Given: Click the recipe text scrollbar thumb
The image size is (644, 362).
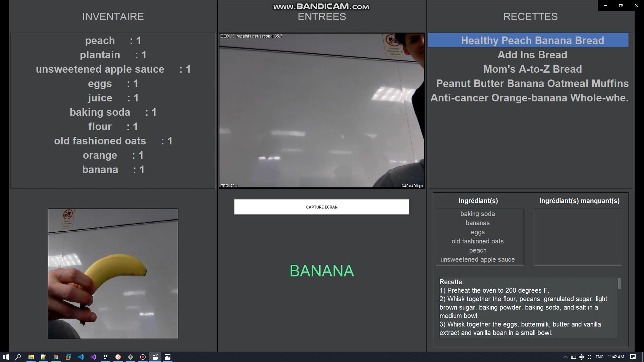Looking at the screenshot, I should tap(619, 284).
